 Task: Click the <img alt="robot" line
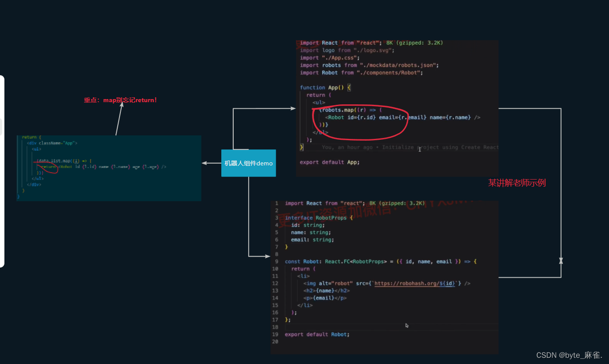coord(386,284)
